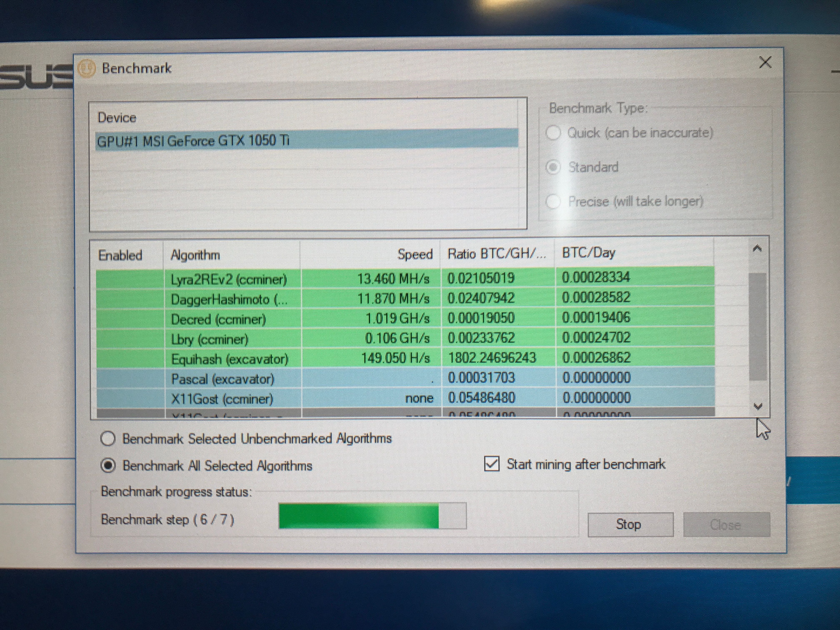Viewport: 840px width, 630px height.
Task: Click speed value 149.050 H/s
Action: [x=395, y=358]
